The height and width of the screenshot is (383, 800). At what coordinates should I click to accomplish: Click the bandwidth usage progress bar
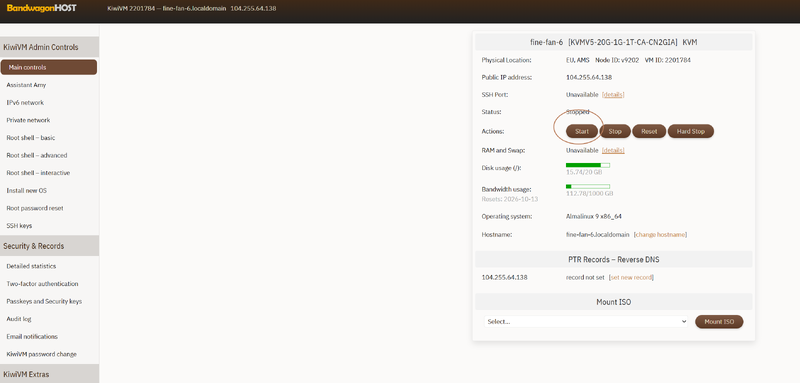588,187
